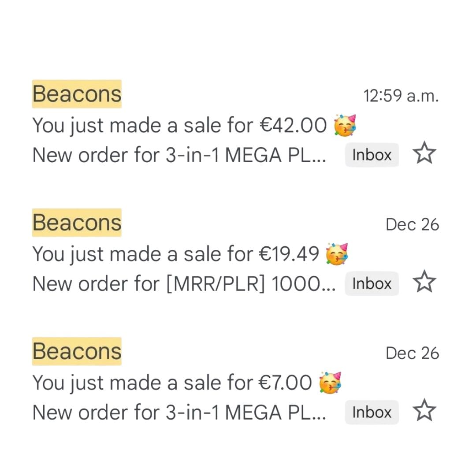Open the 'sale for €19.49' subject line
The height and width of the screenshot is (476, 476).
pyautogui.click(x=175, y=254)
